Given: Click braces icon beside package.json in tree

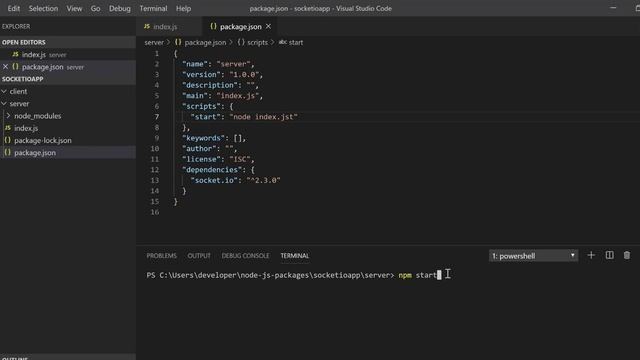Looking at the screenshot, I should (x=7, y=152).
